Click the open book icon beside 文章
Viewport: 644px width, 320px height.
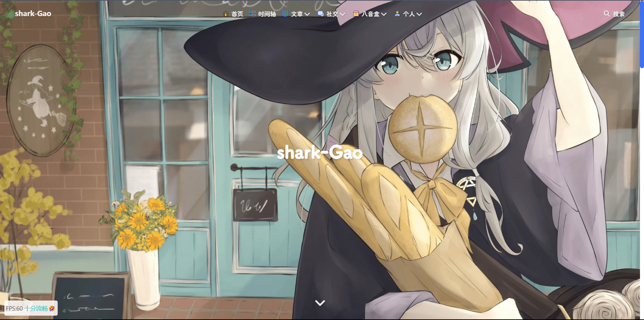point(285,14)
